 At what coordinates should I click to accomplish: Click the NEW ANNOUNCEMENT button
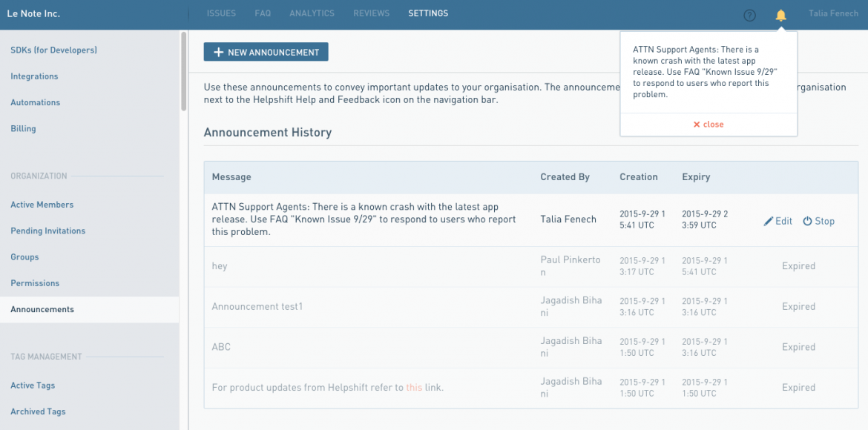coord(266,52)
